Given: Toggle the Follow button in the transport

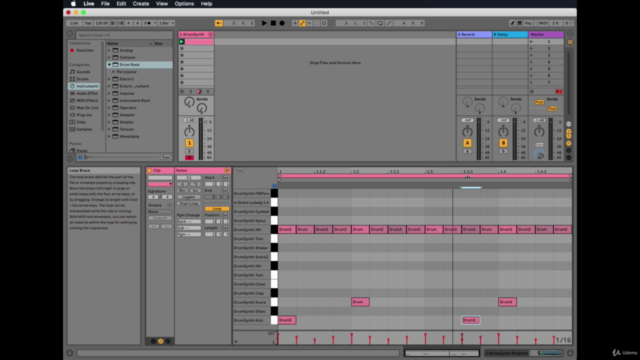Looking at the screenshot, I should coord(219,23).
